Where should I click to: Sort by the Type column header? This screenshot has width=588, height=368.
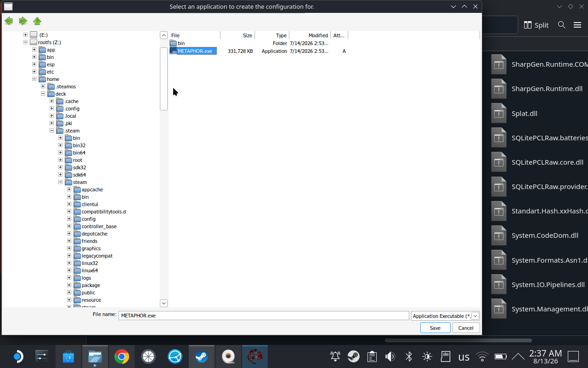pos(272,35)
